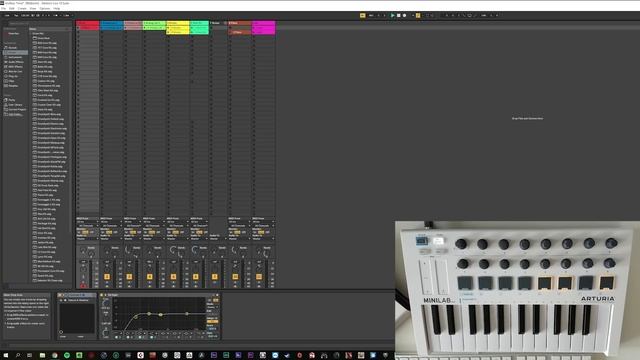Select the blue track header
Screen dimensions: 640x360
[112, 23]
